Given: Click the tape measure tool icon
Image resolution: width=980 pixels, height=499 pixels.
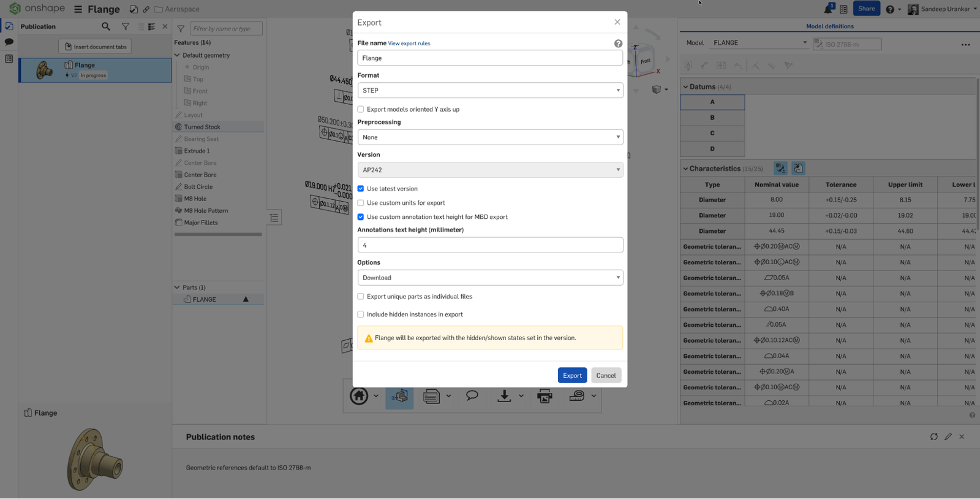Looking at the screenshot, I should click(x=576, y=396).
